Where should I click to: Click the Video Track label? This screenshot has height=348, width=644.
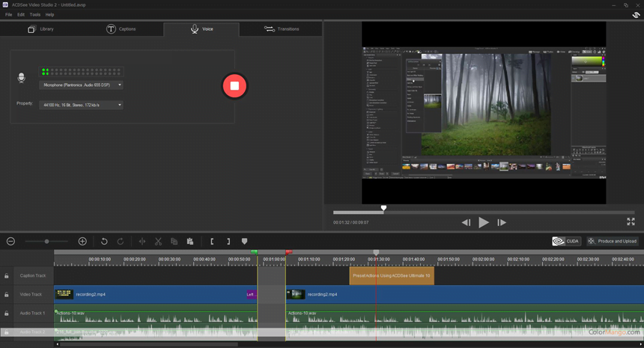31,295
